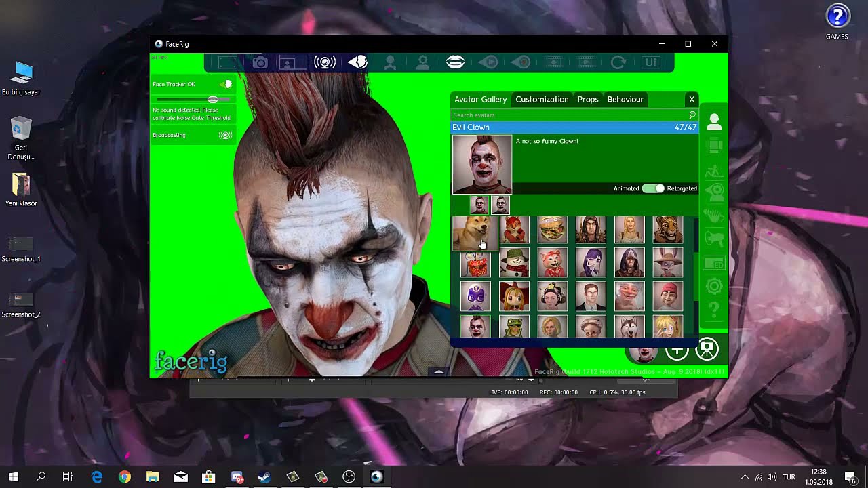Open the Props tab
The width and height of the screenshot is (868, 488).
(x=588, y=100)
